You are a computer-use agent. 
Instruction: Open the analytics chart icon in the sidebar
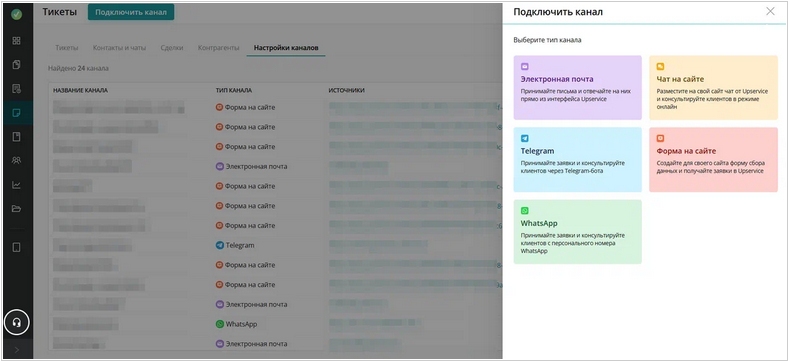pyautogui.click(x=17, y=185)
